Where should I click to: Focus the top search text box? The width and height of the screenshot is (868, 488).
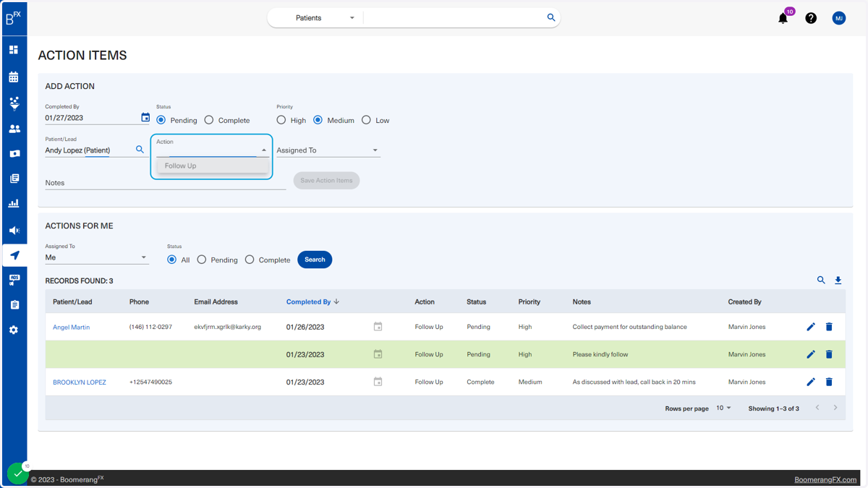pos(454,17)
